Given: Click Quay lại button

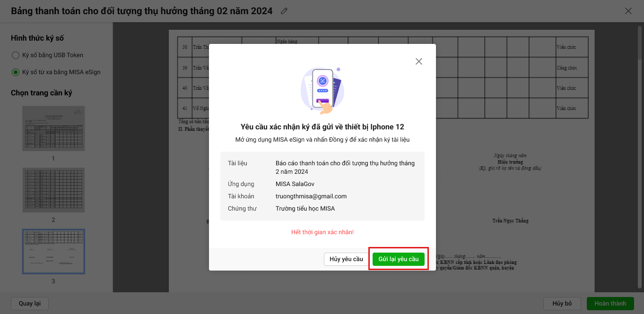Looking at the screenshot, I should tap(30, 304).
